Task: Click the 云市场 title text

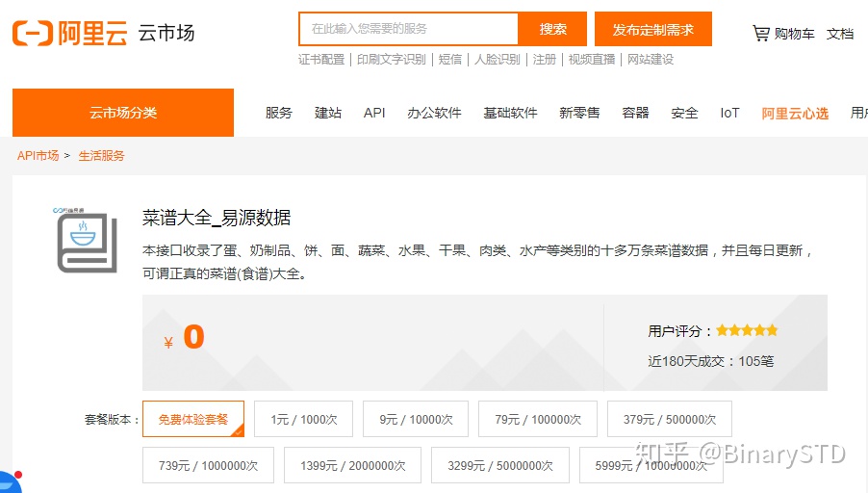Action: tap(166, 34)
